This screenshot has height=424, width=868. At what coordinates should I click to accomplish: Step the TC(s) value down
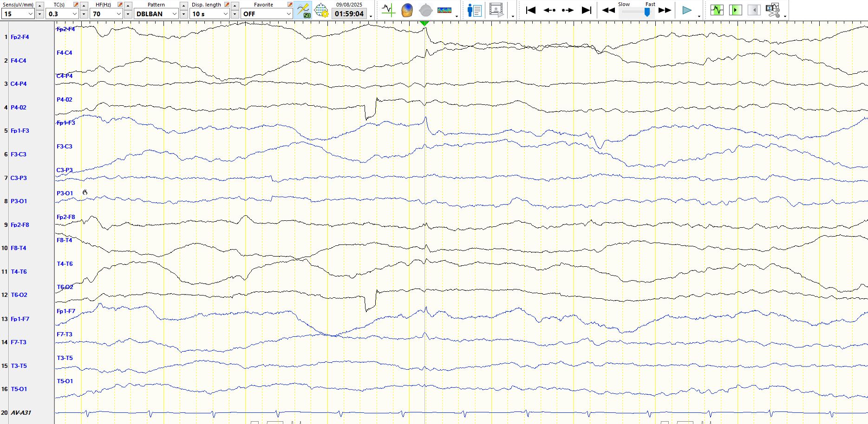click(84, 14)
